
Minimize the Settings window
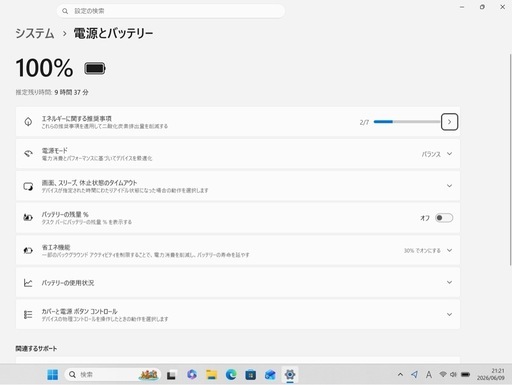pos(462,7)
